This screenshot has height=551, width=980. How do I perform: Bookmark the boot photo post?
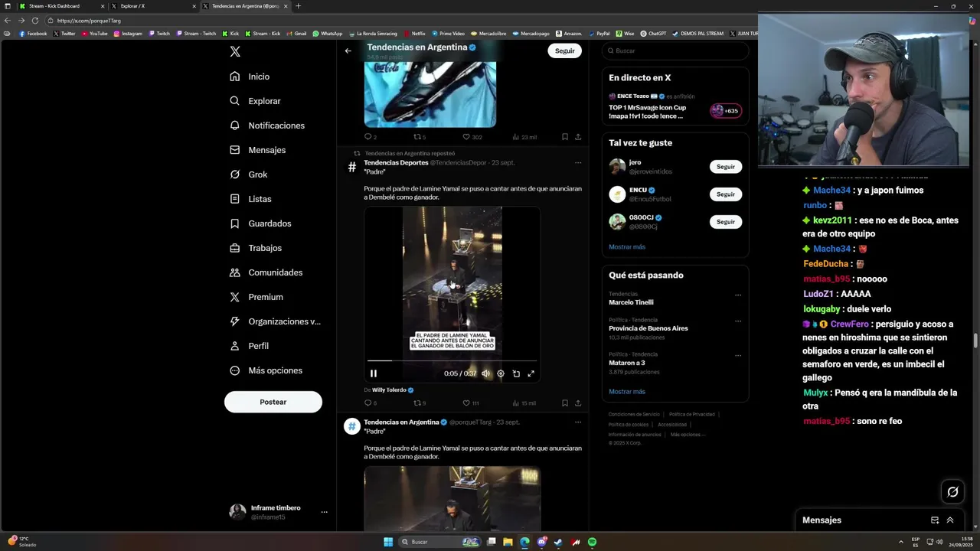click(565, 137)
